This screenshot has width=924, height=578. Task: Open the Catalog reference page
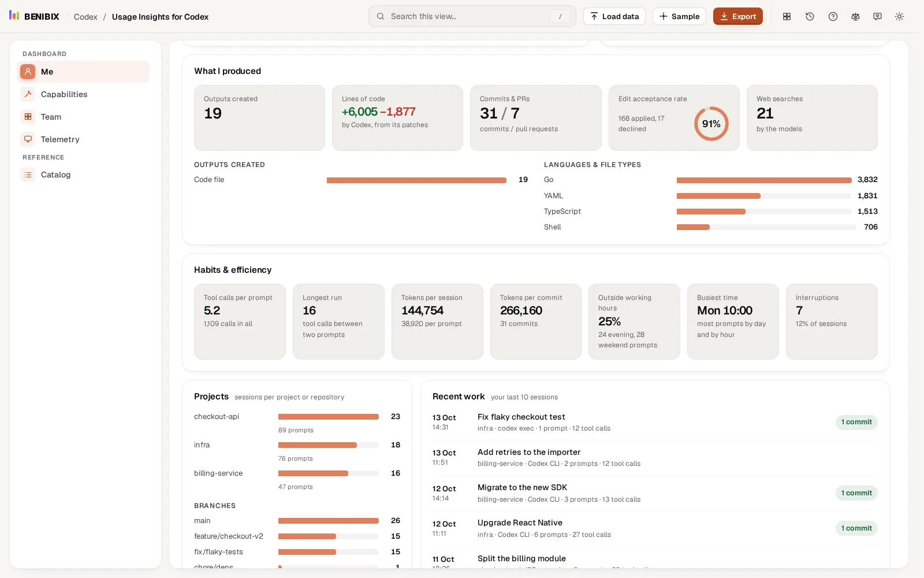point(83,175)
